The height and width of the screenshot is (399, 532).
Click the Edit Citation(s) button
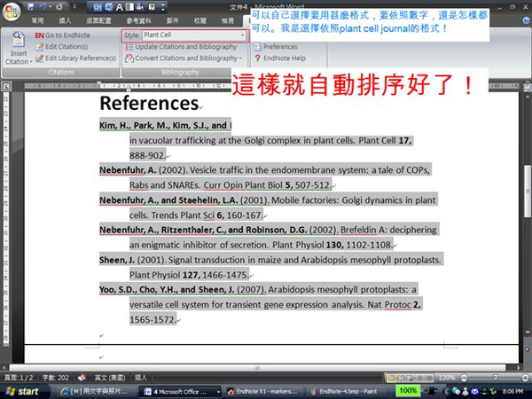pos(61,47)
